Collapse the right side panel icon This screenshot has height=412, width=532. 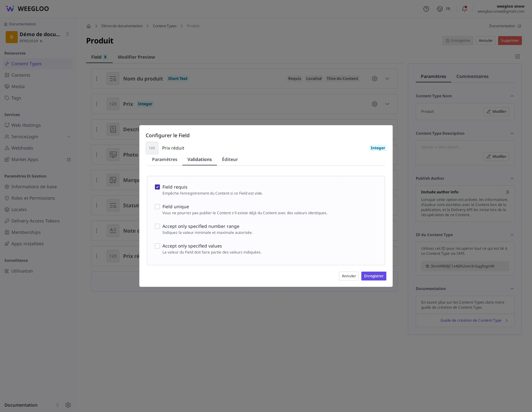click(517, 57)
